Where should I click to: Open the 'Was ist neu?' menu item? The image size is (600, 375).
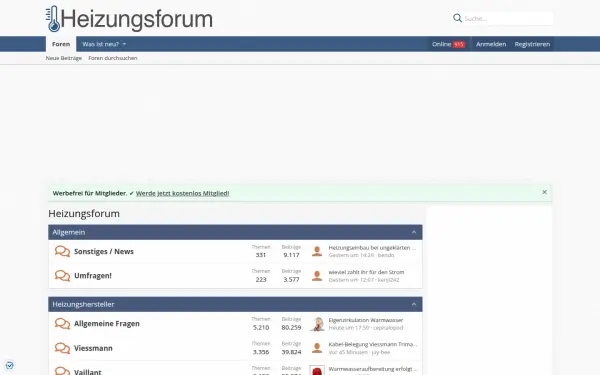(100, 44)
